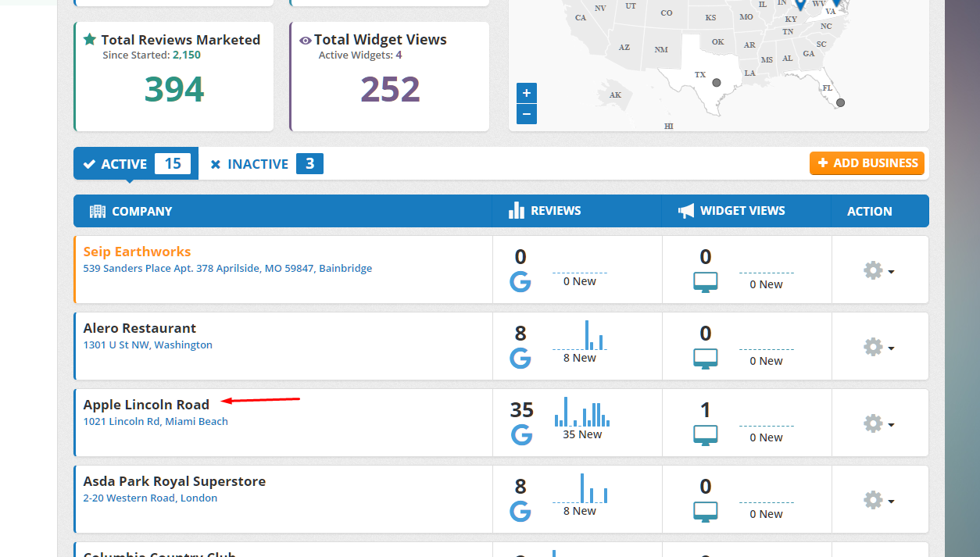The image size is (980, 557).
Task: Open the gear action dropdown for Alero Restaurant
Action: (878, 348)
